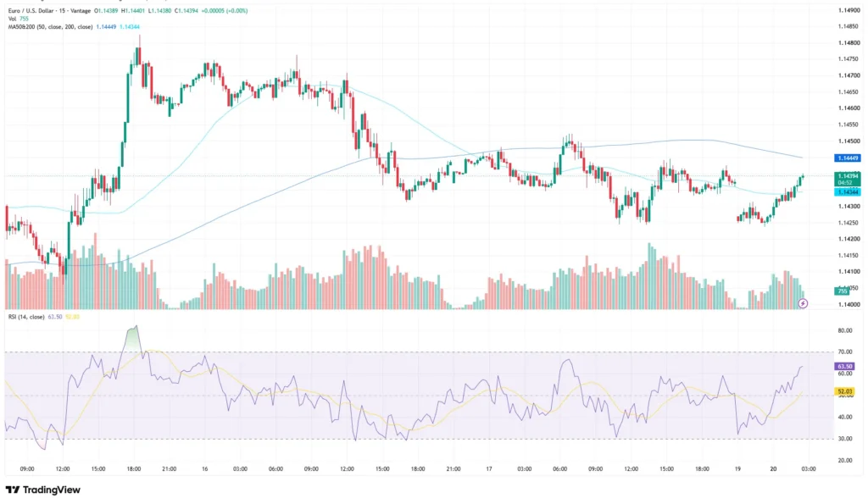868x504 pixels.
Task: Click the yellow 52.03 RSI average tag
Action: 844,391
